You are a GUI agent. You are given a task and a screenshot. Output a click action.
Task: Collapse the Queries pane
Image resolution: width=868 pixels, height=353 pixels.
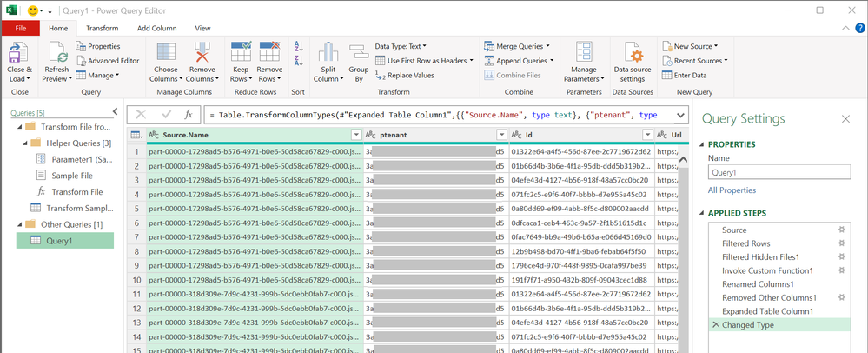pos(116,111)
